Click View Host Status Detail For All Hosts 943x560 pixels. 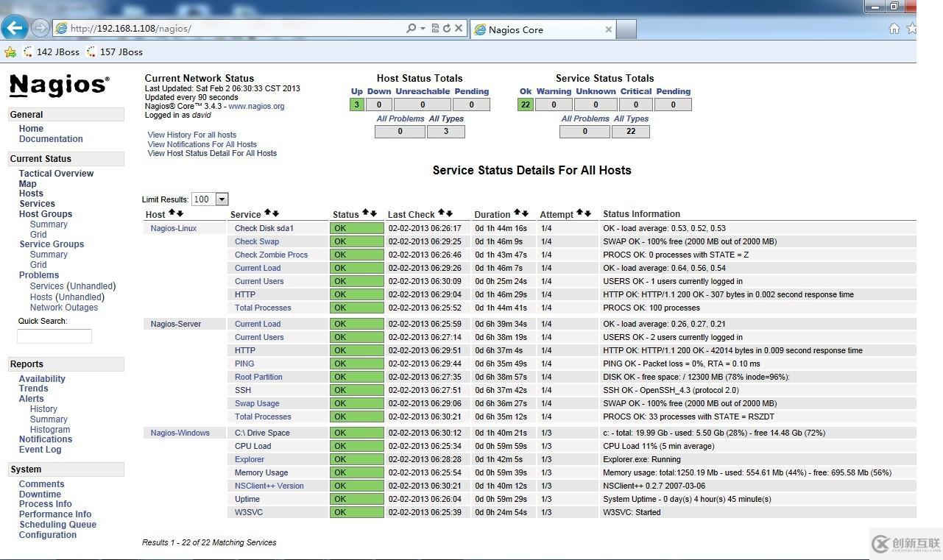click(212, 153)
